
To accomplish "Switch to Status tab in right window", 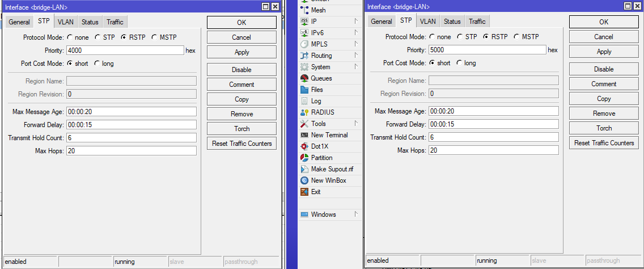I will point(452,22).
